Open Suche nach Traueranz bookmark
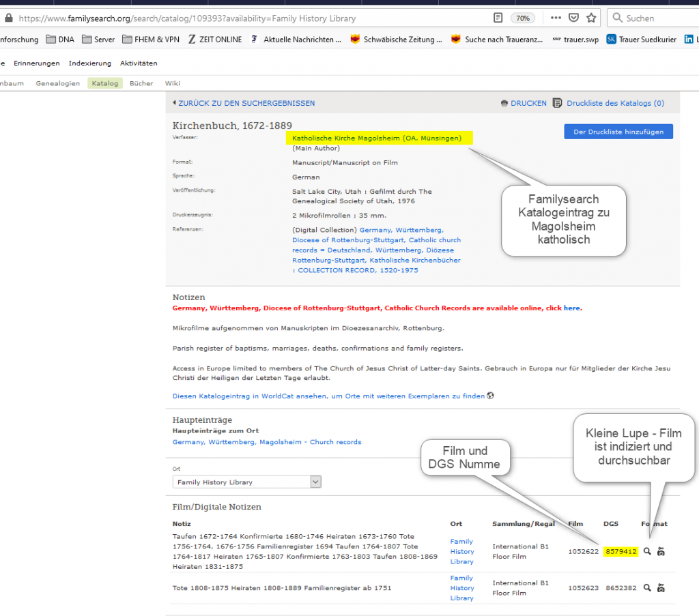 [x=497, y=39]
